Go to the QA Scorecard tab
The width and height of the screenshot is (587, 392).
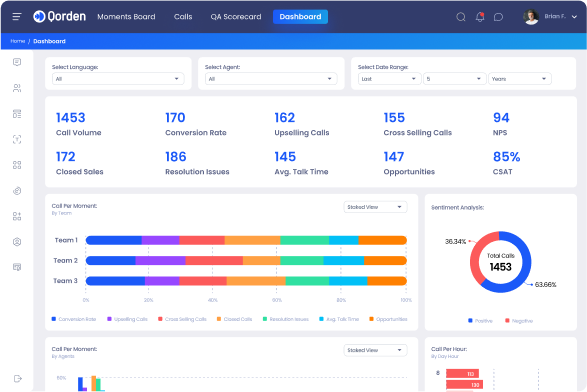236,17
